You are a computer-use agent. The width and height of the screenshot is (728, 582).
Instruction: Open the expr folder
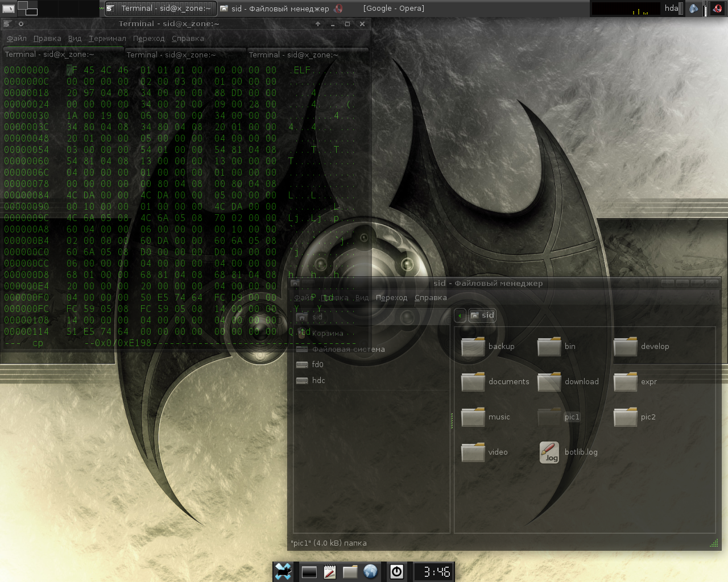(x=635, y=382)
